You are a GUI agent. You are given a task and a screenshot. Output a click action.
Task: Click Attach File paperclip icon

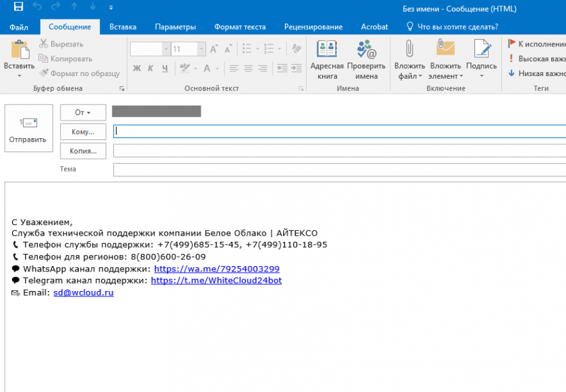click(x=409, y=50)
